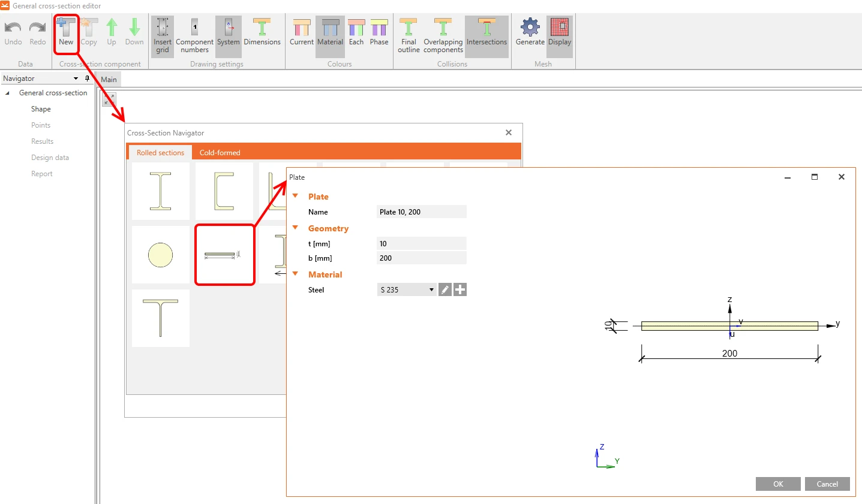Toggle Dimensions display

262,32
